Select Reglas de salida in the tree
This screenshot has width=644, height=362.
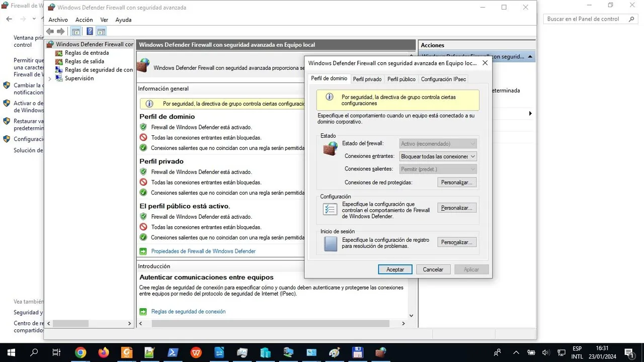[x=85, y=61]
